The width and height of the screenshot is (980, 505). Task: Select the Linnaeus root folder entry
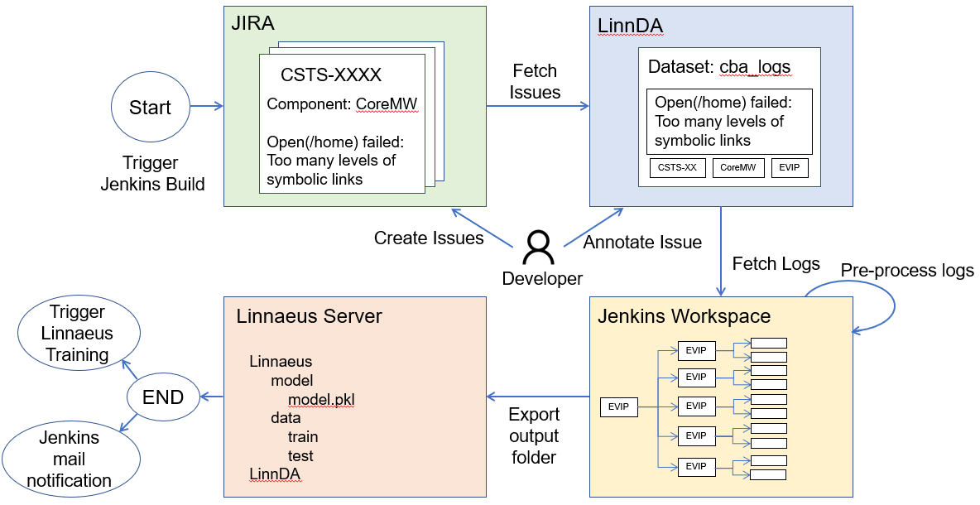pos(281,361)
